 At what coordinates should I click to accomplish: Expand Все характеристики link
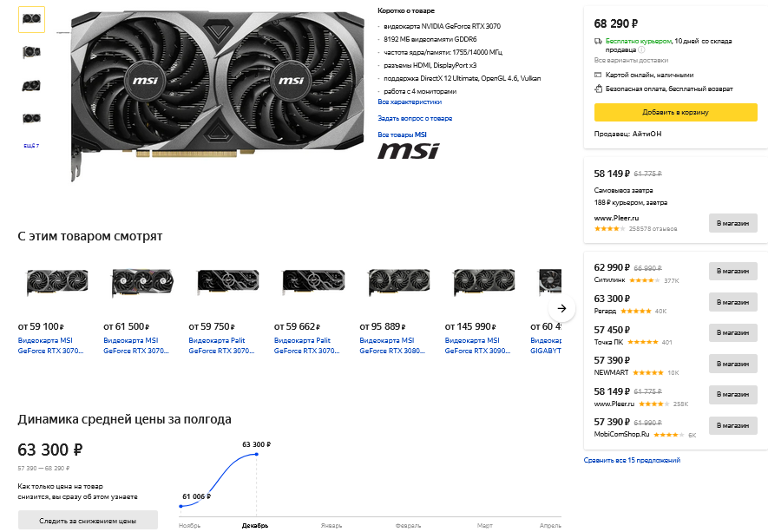410,102
